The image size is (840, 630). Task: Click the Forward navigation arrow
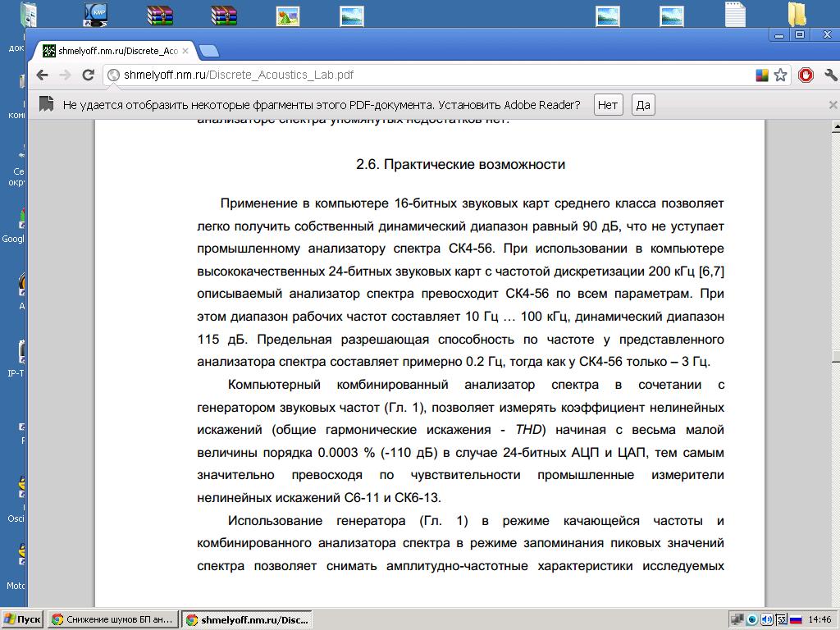tap(65, 75)
